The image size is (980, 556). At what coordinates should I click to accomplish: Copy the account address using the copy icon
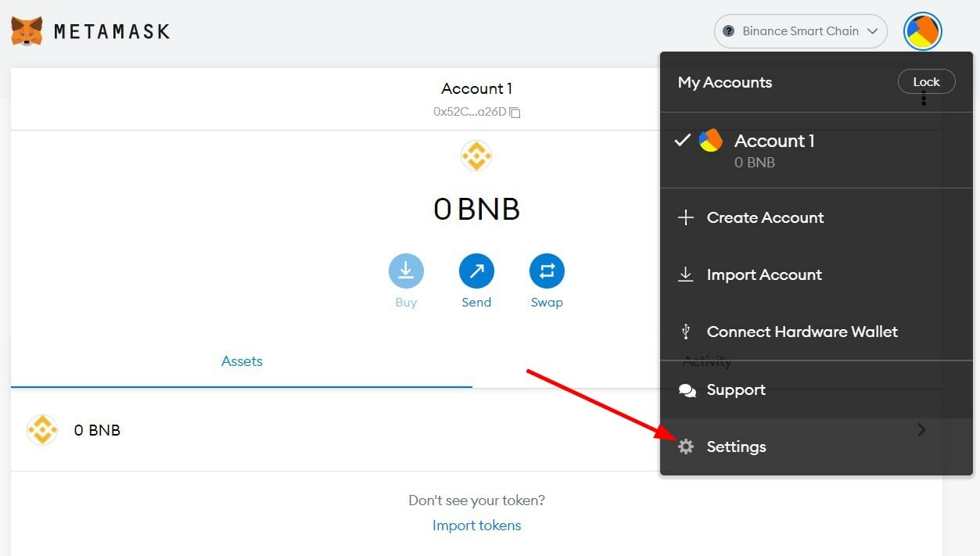pyautogui.click(x=514, y=112)
